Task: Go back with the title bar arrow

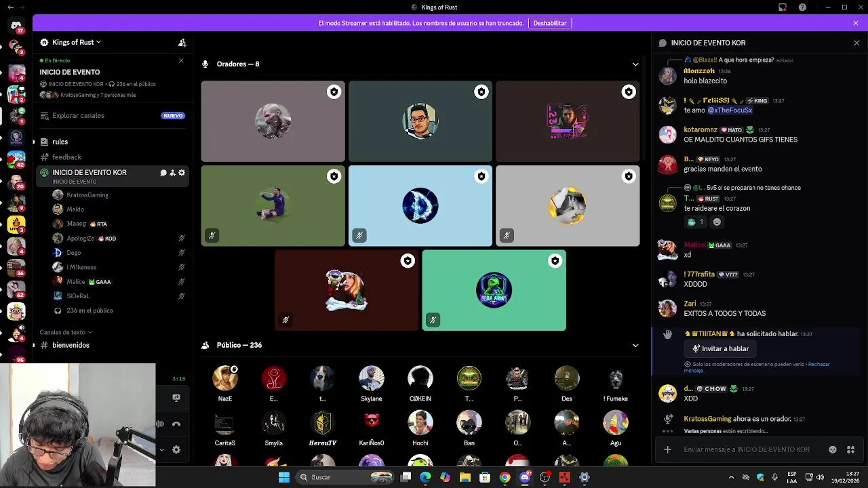Action: 10,7
